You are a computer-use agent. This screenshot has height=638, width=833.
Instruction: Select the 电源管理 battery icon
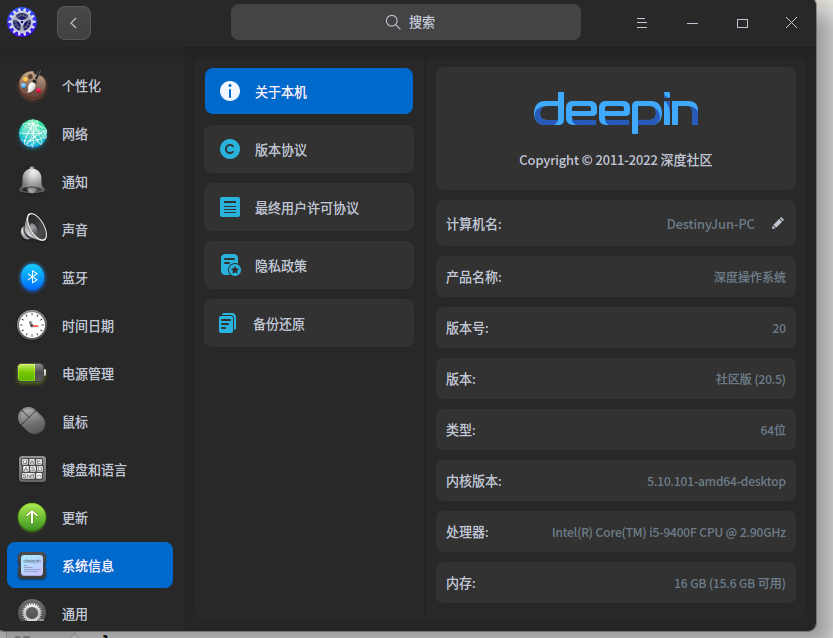(33, 374)
